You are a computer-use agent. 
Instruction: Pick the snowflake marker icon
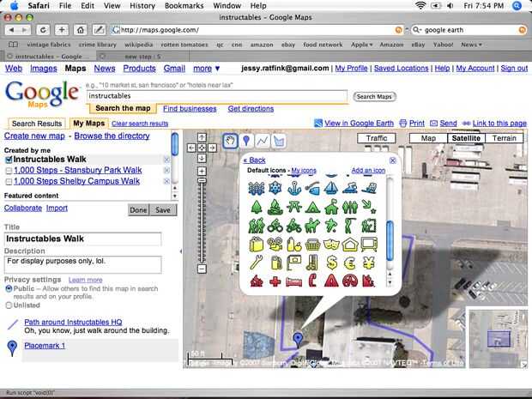pyautogui.click(x=275, y=187)
